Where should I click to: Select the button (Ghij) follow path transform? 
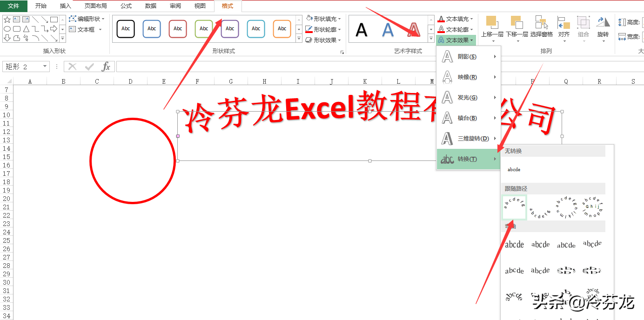click(592, 207)
